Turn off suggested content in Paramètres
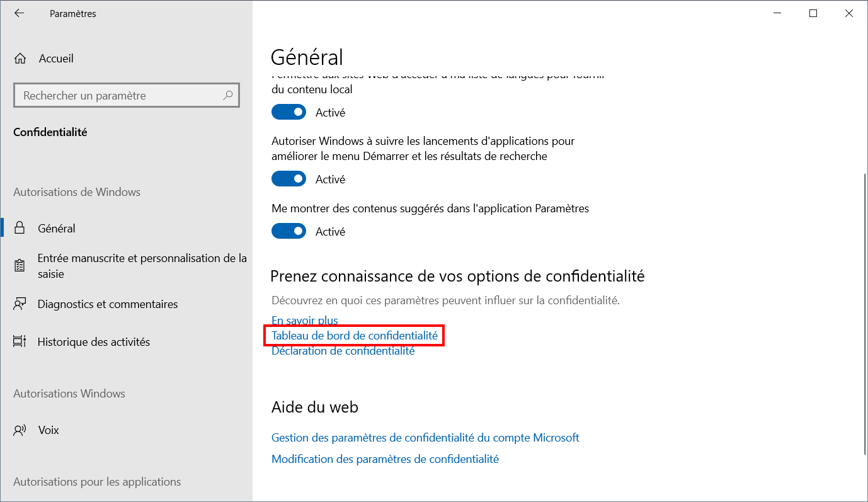Screen dimensions: 868x502 [x=288, y=231]
